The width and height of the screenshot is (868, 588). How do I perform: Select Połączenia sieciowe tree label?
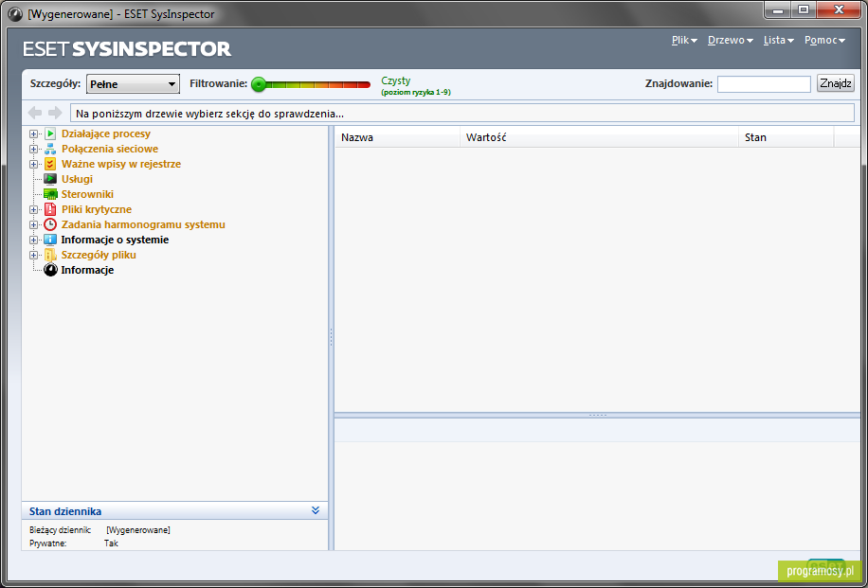(x=110, y=149)
